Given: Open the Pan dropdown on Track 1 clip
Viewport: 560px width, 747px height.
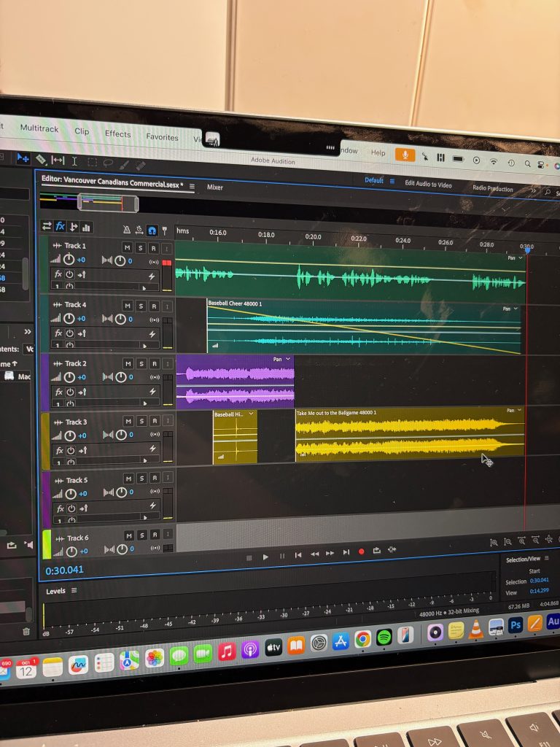Looking at the screenshot, I should pos(514,258).
